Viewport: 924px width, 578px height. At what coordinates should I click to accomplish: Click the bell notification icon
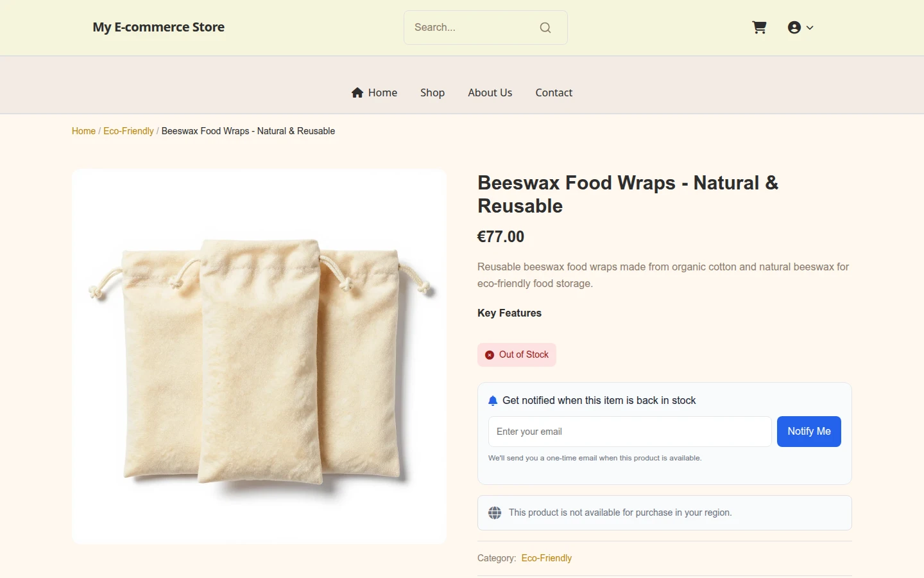coord(493,401)
